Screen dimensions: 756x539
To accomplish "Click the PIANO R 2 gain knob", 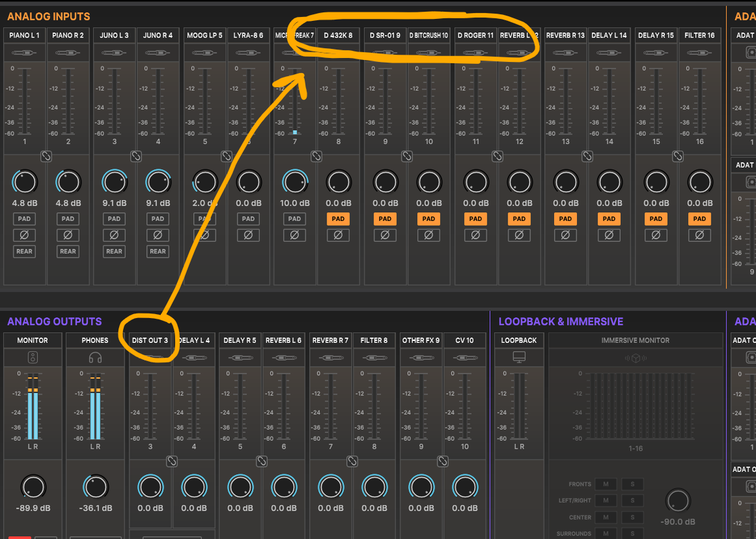I will pyautogui.click(x=68, y=183).
